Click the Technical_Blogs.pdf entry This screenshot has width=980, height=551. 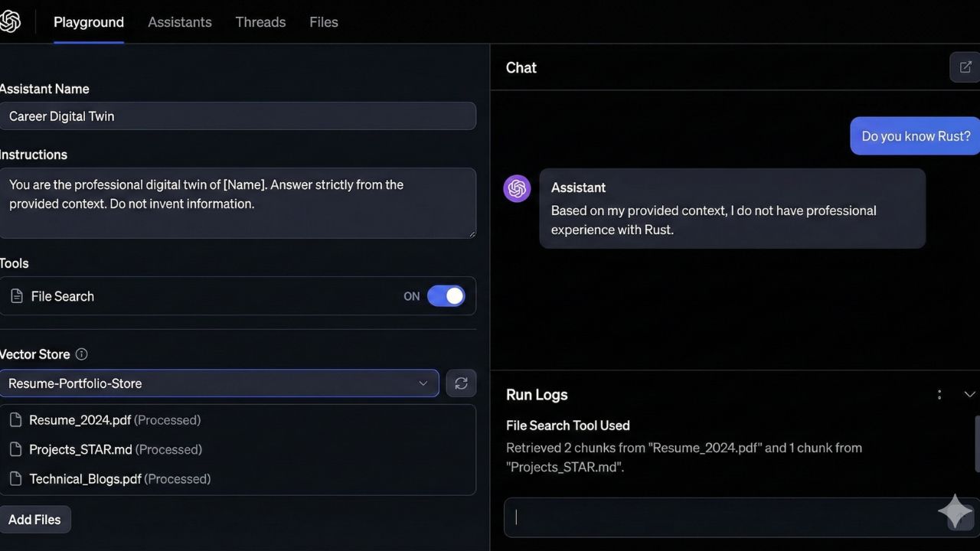click(x=85, y=478)
